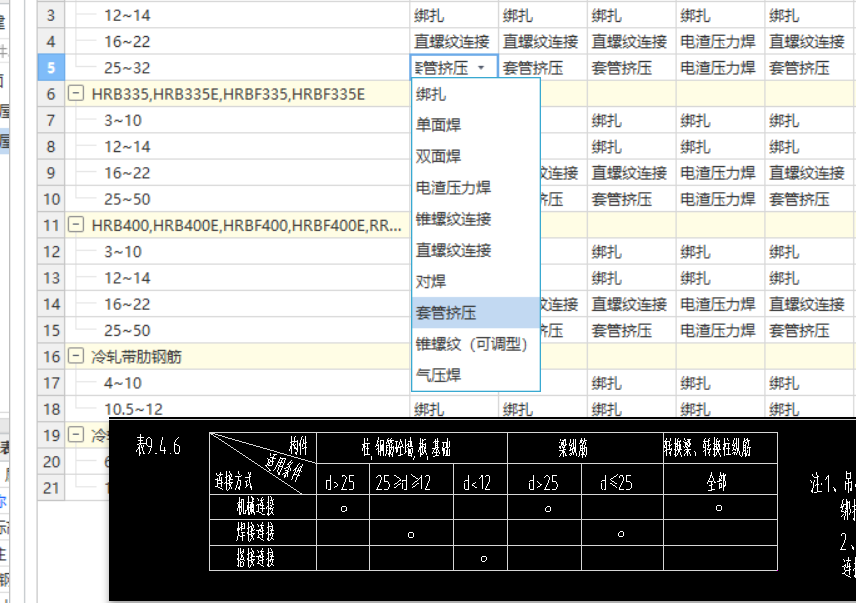Collapse the HRB335,HRB335E,HRBF335,HRBF335E group
This screenshot has height=603, width=856.
(75, 94)
